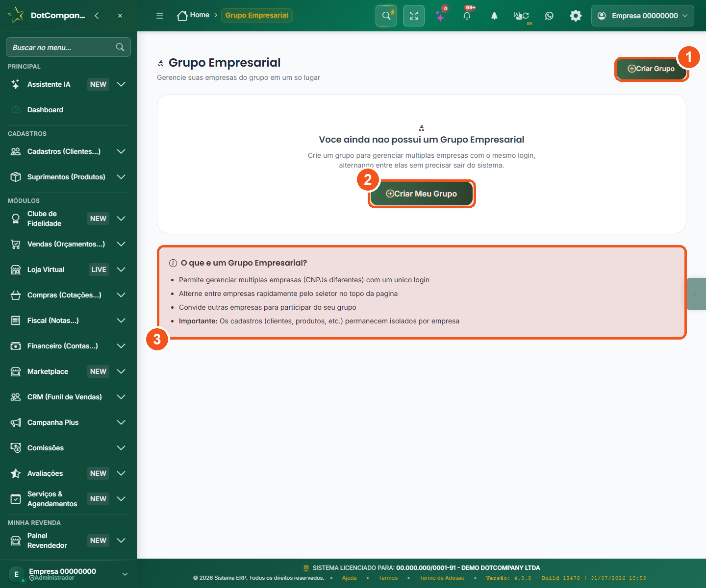Click the Serviços & Agendamentos calendar icon
The width and height of the screenshot is (706, 588).
tap(16, 499)
